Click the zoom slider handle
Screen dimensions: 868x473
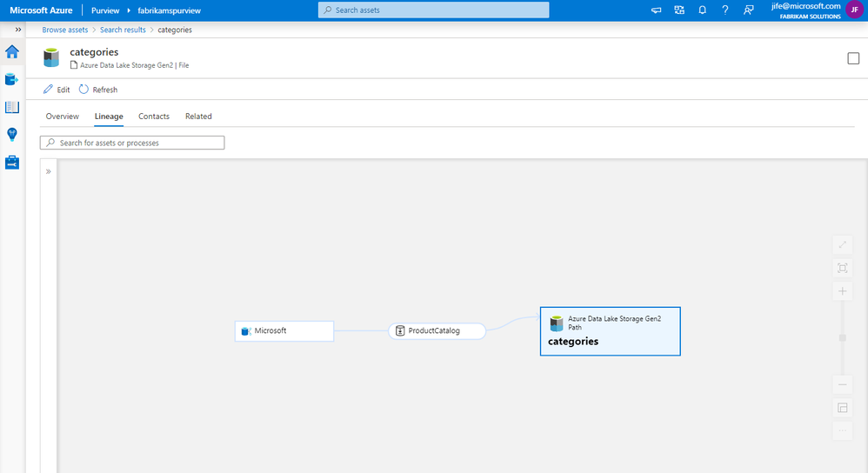click(x=843, y=338)
